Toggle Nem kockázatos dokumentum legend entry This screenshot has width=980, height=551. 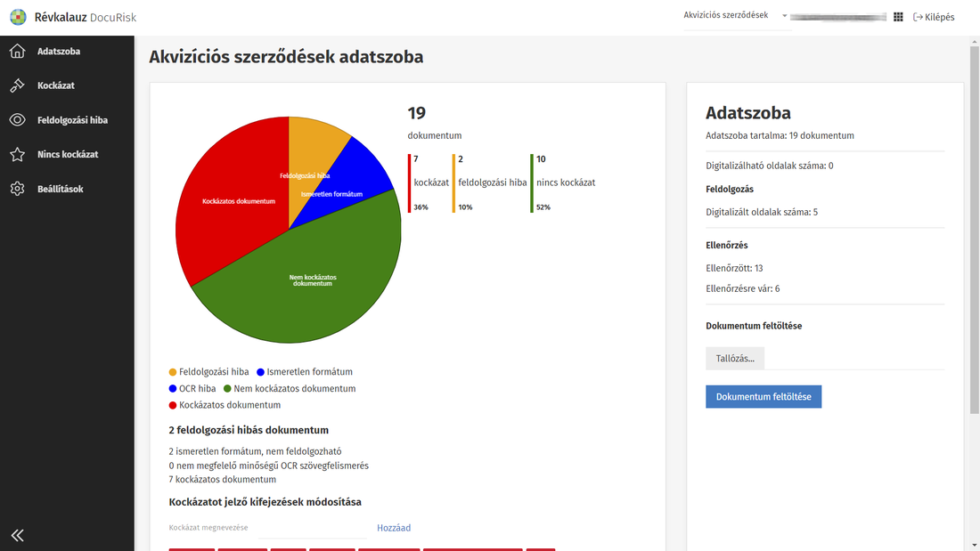tap(289, 389)
